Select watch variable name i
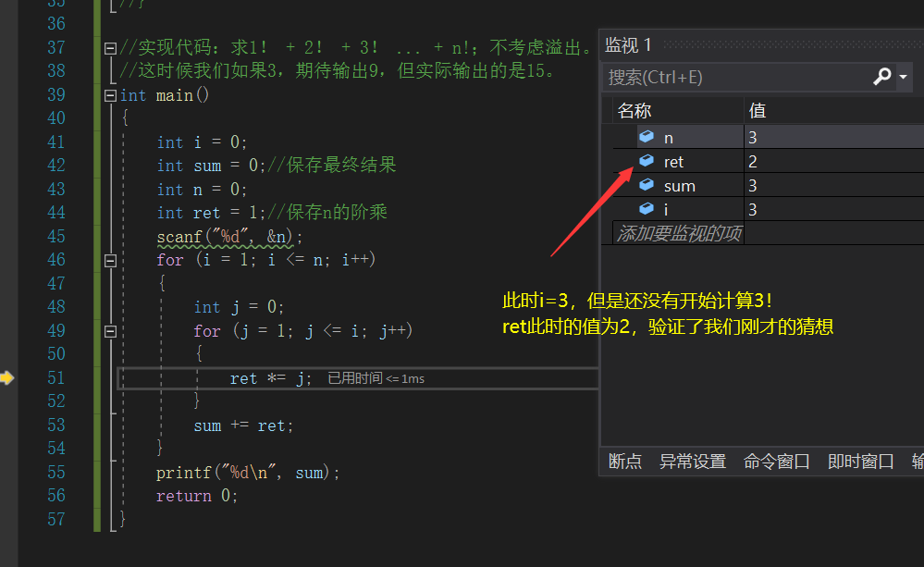Viewport: 924px width, 567px height. pyautogui.click(x=666, y=209)
